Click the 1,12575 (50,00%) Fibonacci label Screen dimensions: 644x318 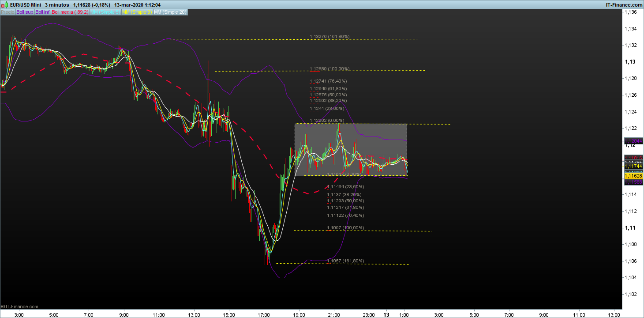click(x=328, y=95)
